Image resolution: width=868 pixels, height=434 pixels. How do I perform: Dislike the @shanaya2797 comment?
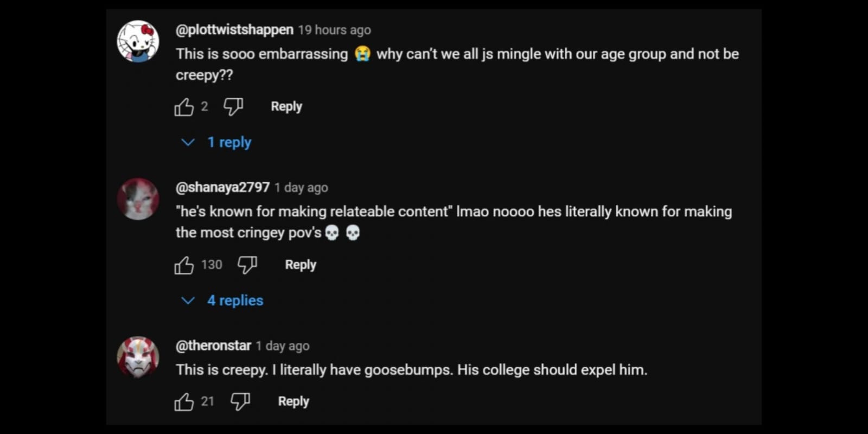(x=247, y=265)
